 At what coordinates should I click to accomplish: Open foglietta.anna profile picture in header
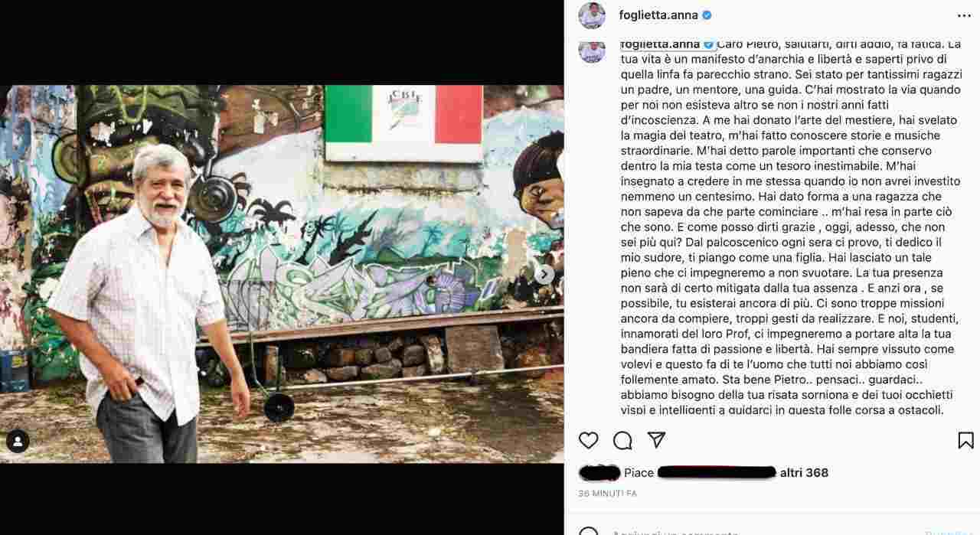pos(591,15)
